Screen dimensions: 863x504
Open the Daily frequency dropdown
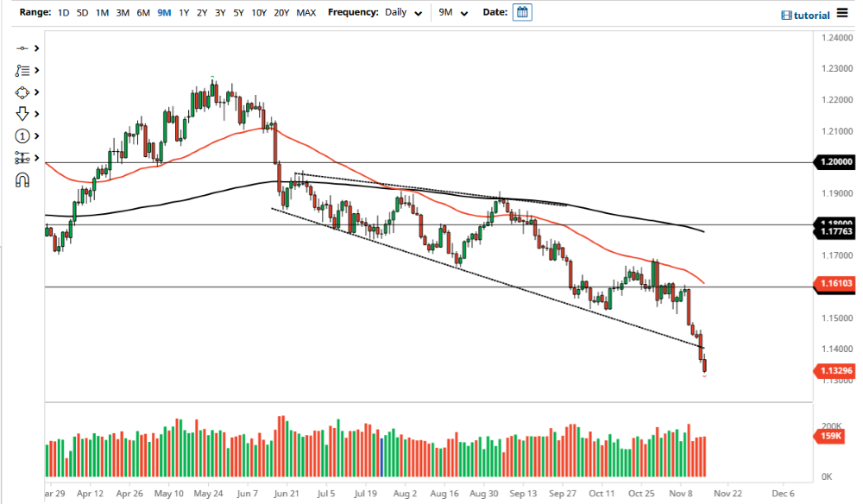pyautogui.click(x=403, y=13)
